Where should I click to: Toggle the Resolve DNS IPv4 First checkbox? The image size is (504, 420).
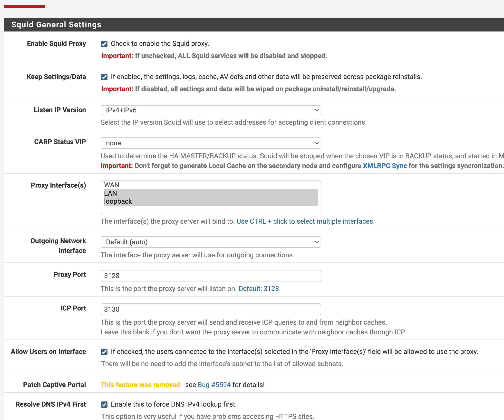pyautogui.click(x=104, y=405)
